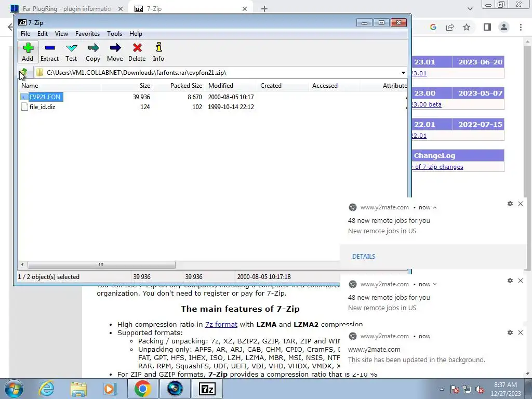
Task: Bookmark this page with star icon
Action: [467, 27]
